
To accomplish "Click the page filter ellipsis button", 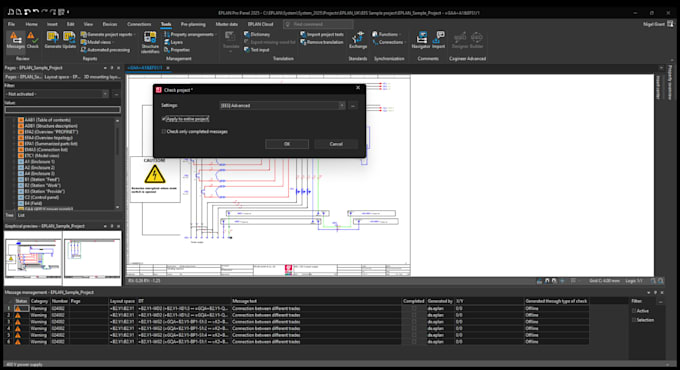I will tap(116, 94).
